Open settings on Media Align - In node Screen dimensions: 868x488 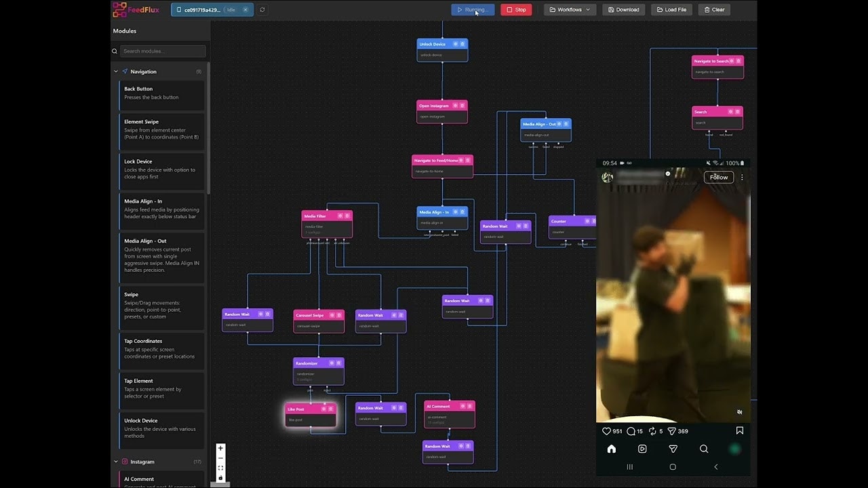point(456,212)
